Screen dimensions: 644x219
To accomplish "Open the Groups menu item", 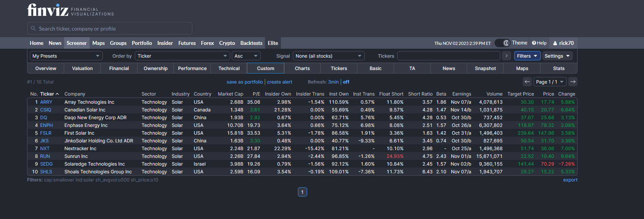I will 118,43.
